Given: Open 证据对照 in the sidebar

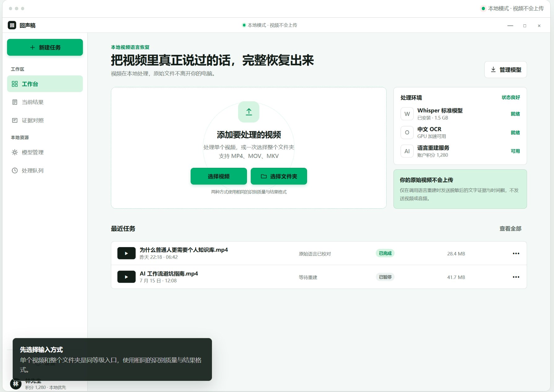Looking at the screenshot, I should tap(45, 120).
